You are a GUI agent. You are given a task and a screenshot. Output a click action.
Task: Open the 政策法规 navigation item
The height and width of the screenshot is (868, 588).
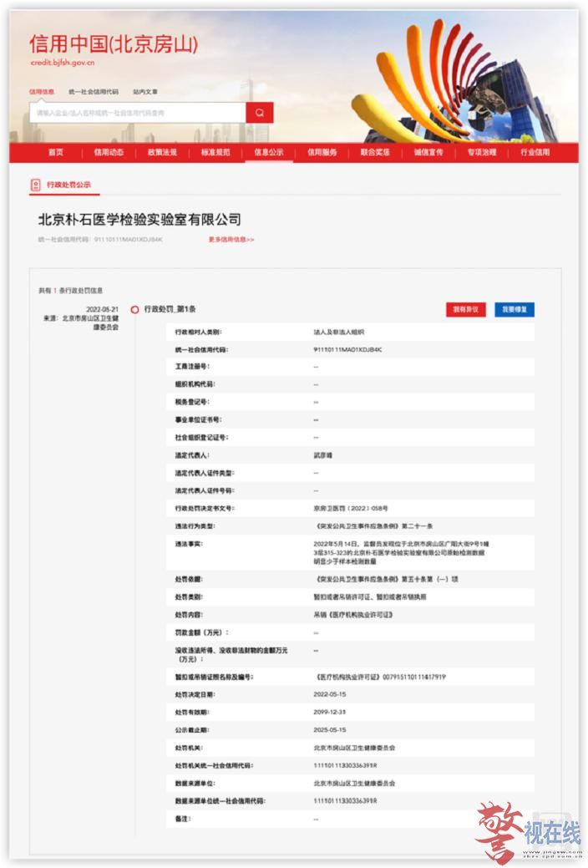(162, 152)
